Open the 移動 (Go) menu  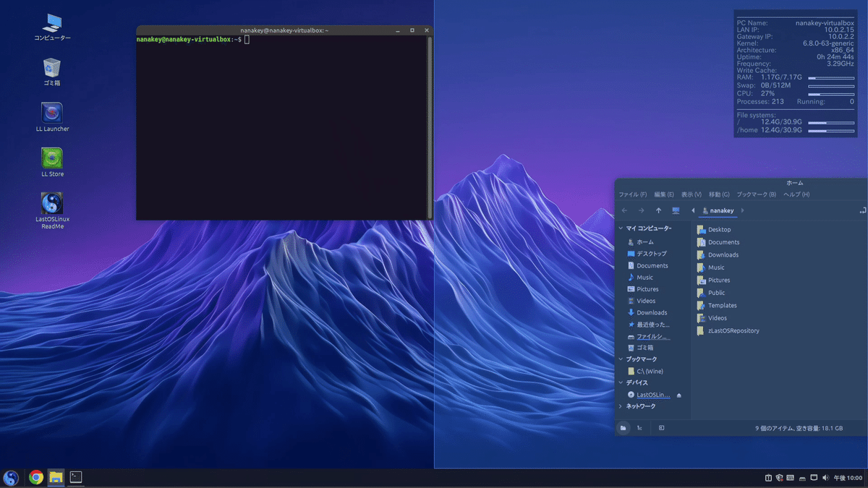tap(720, 194)
